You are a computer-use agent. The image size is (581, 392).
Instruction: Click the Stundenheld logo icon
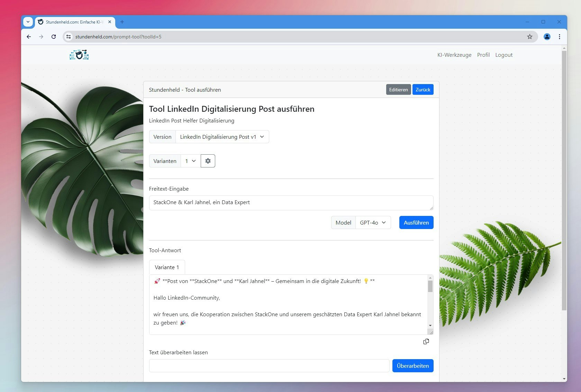pos(79,55)
